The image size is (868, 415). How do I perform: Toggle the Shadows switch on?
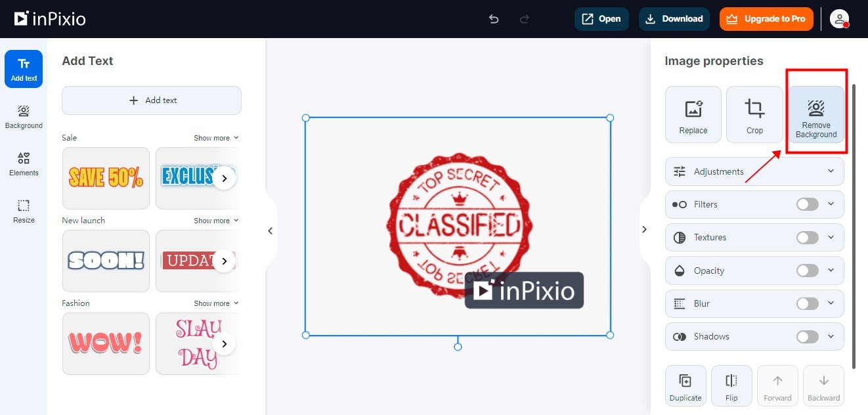tap(808, 336)
